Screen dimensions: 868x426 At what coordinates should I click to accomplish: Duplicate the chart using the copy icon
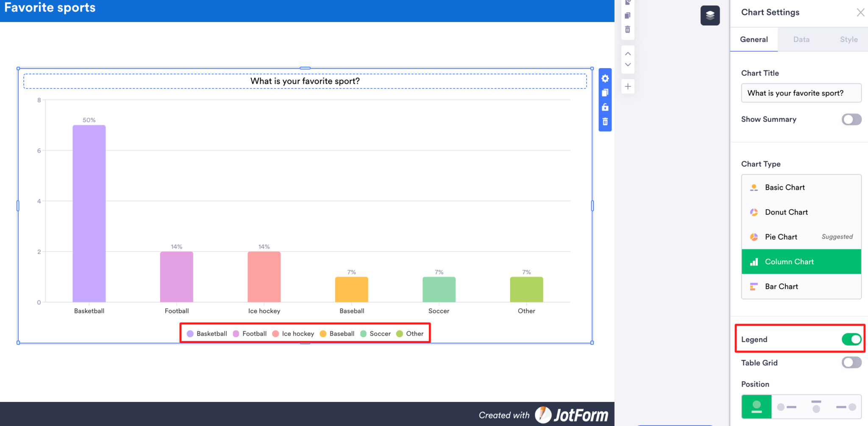[x=605, y=93]
